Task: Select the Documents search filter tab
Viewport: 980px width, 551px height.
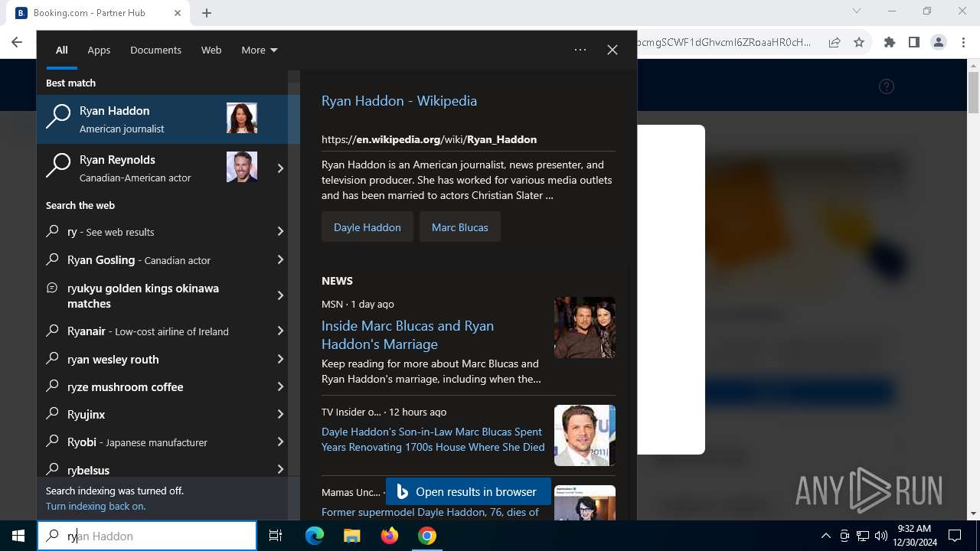Action: (x=155, y=51)
